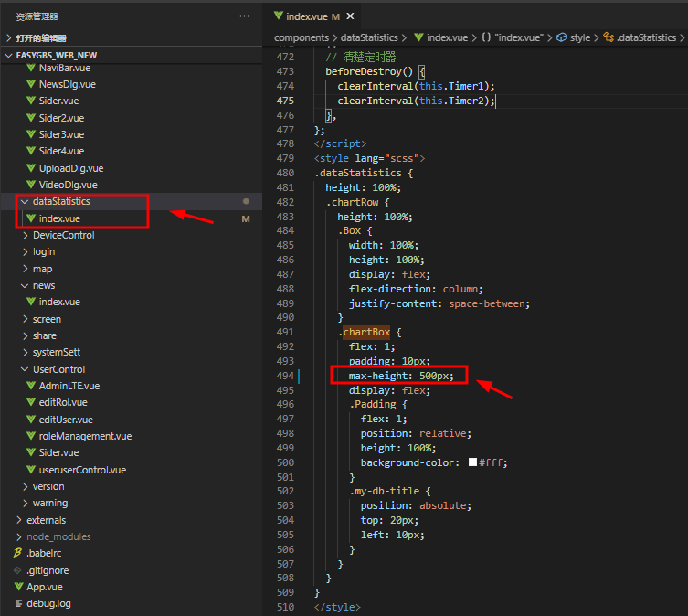
Task: Click the Vue icon on editor tab
Action: (x=278, y=16)
